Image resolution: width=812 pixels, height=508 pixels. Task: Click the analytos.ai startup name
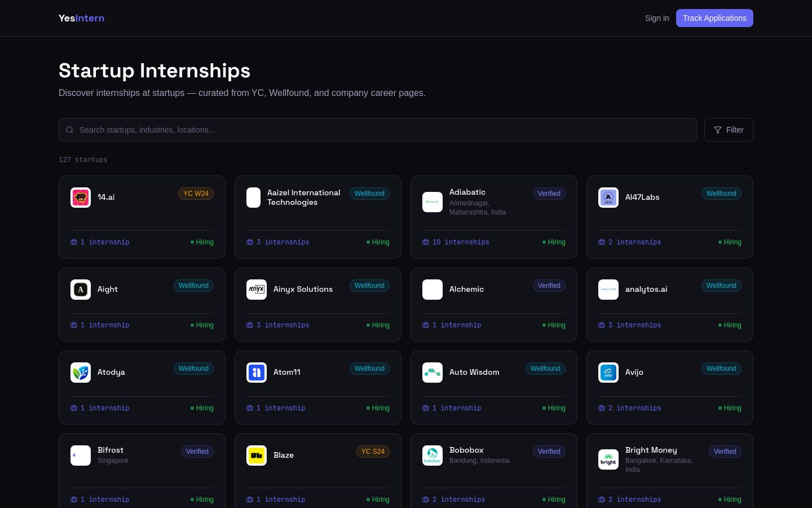tap(646, 289)
